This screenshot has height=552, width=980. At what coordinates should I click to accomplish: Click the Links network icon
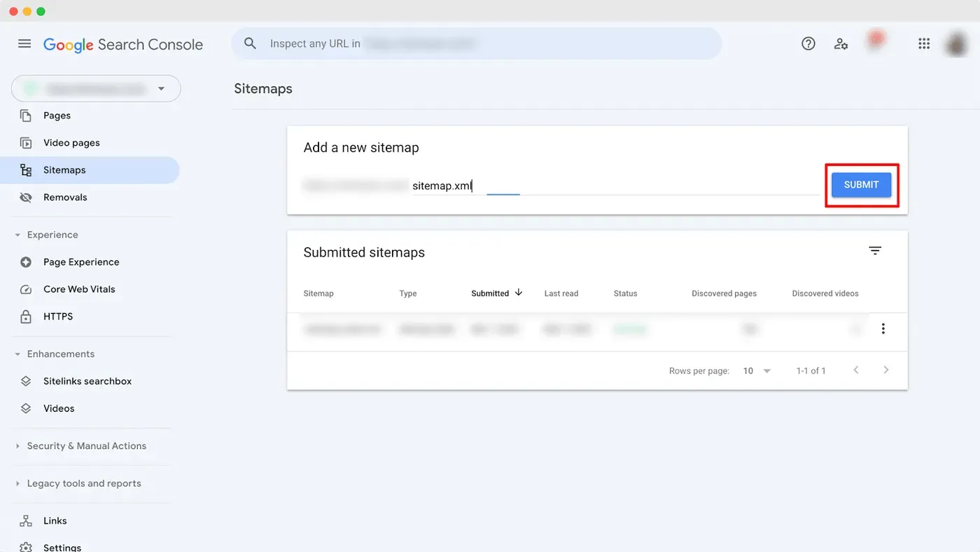point(26,520)
